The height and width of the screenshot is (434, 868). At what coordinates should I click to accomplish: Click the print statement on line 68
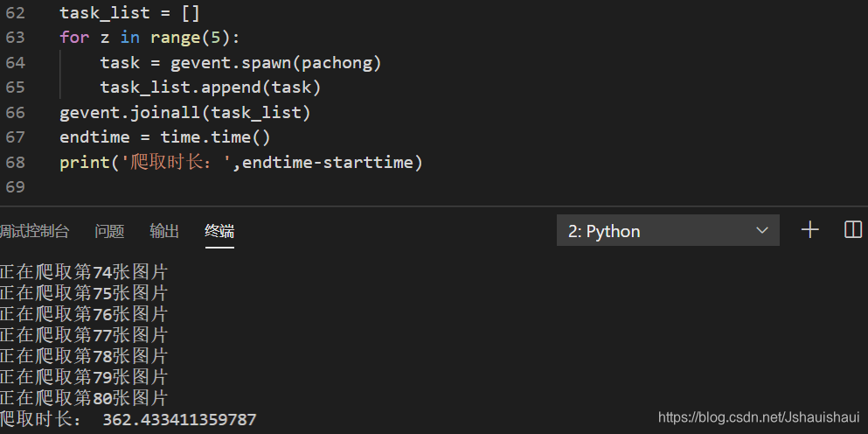coord(241,163)
